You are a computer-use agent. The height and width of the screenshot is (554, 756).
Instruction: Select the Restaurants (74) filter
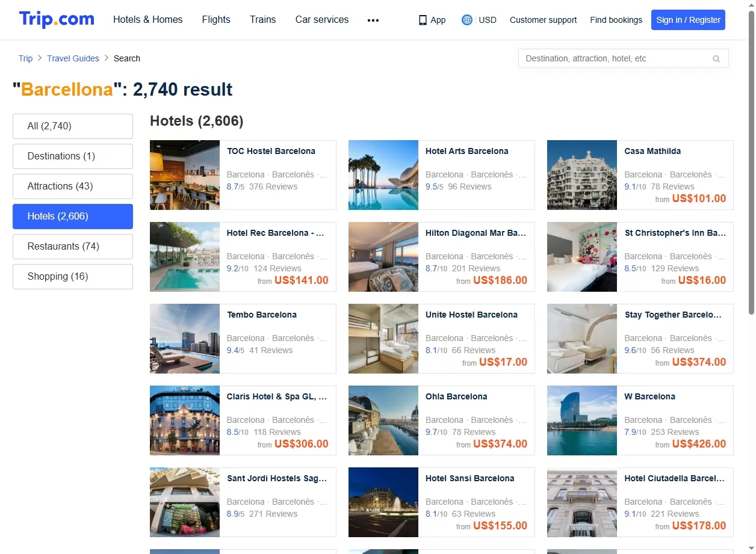click(73, 247)
